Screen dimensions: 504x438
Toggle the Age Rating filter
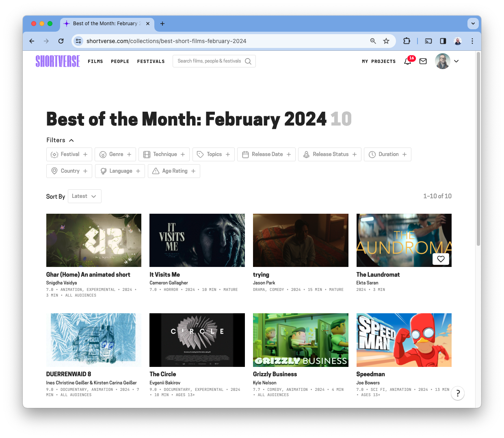click(x=174, y=171)
